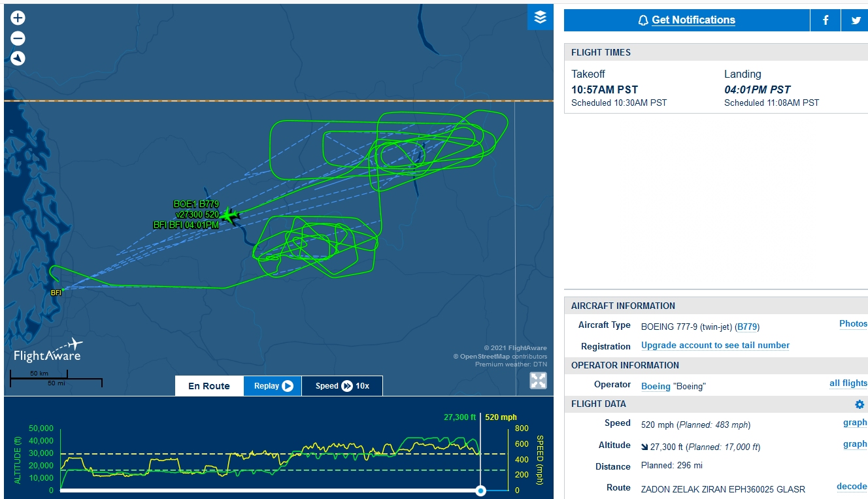Zoom out on the flight map

point(18,39)
